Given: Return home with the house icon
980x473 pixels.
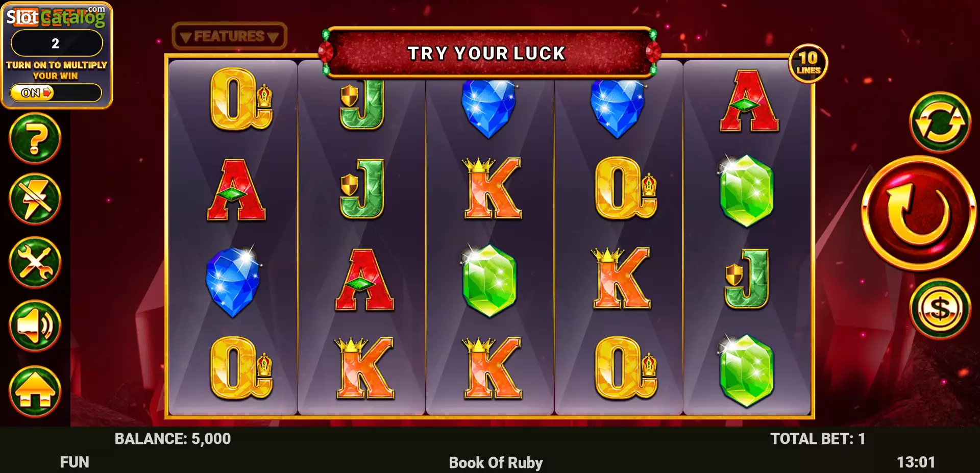Looking at the screenshot, I should coord(35,391).
